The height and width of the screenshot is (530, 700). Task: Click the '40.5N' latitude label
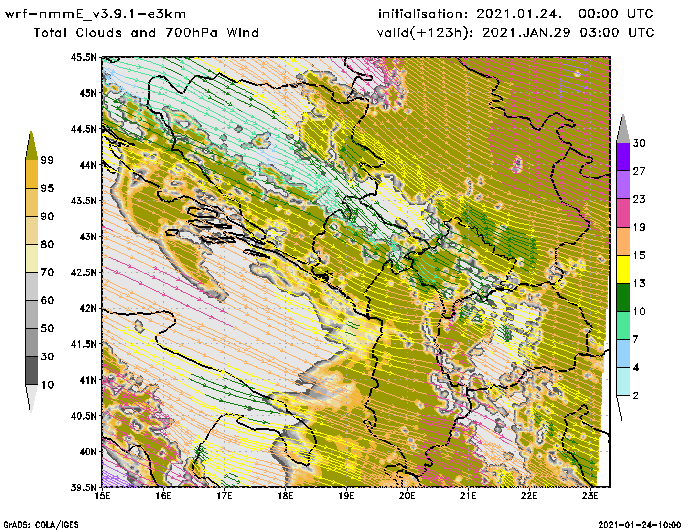83,416
